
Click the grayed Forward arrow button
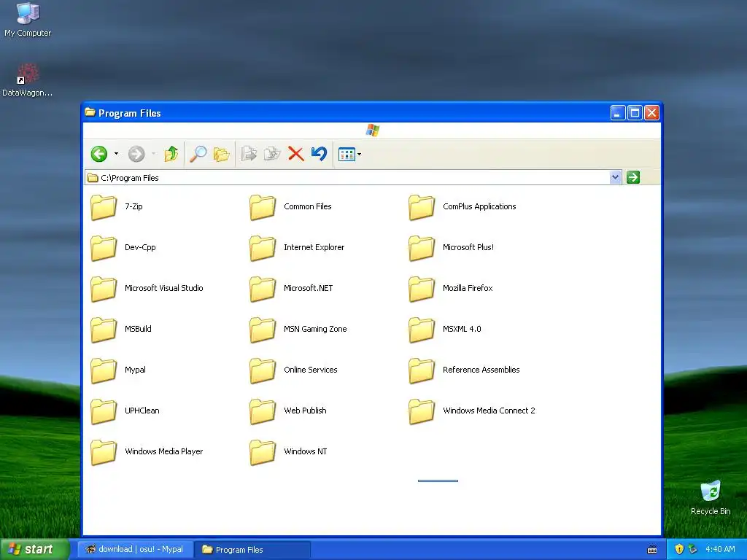point(136,154)
